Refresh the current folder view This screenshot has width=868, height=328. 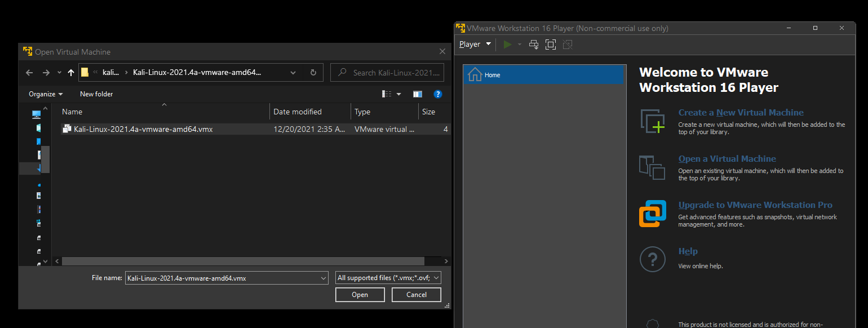[313, 73]
